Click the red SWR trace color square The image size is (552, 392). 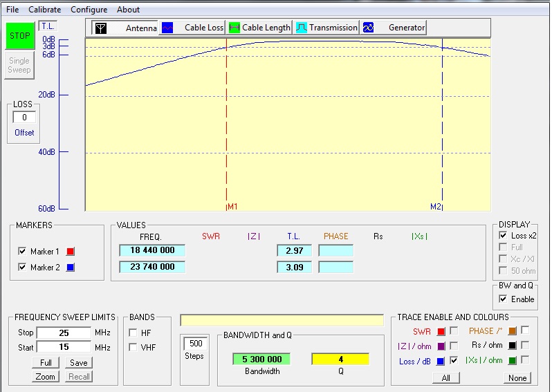point(441,332)
